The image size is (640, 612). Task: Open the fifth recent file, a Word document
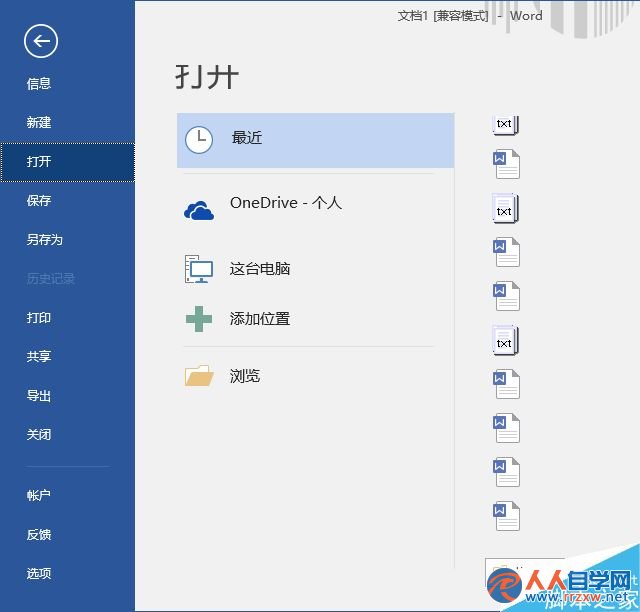(x=506, y=296)
